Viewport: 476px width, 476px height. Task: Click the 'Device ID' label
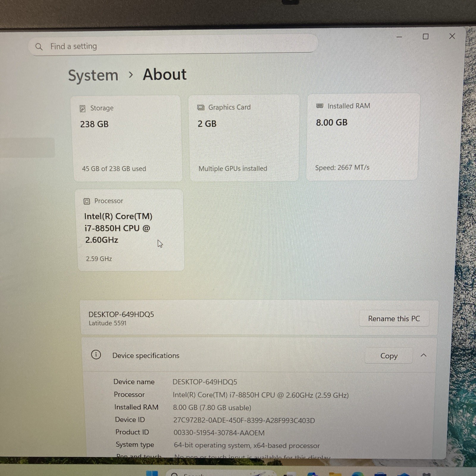[x=130, y=419]
